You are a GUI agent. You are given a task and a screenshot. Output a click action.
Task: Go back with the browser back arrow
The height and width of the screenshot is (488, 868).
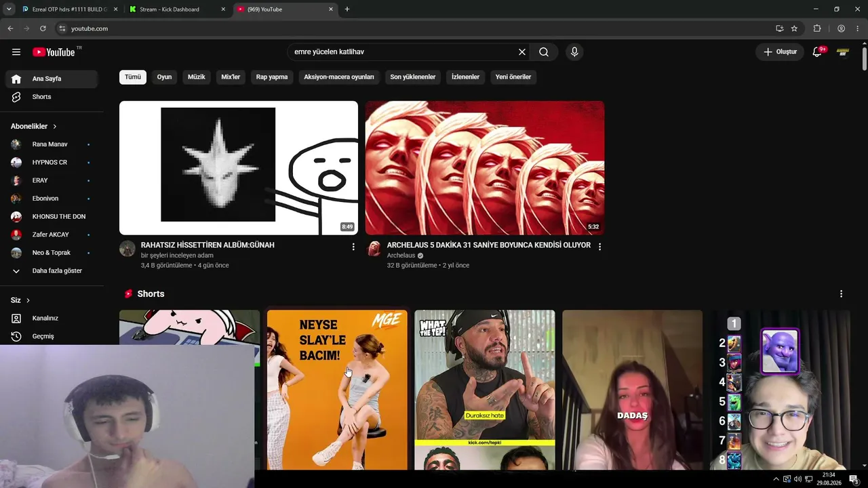[10, 28]
